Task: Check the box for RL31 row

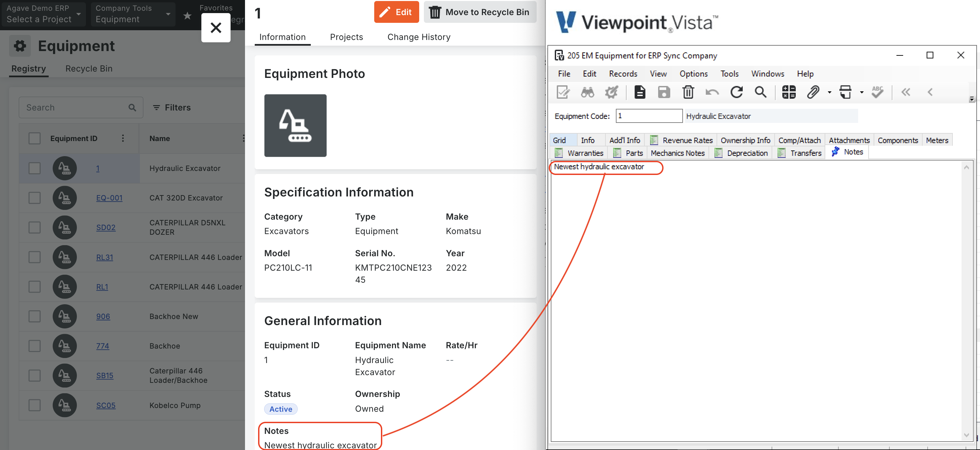Action: tap(35, 257)
